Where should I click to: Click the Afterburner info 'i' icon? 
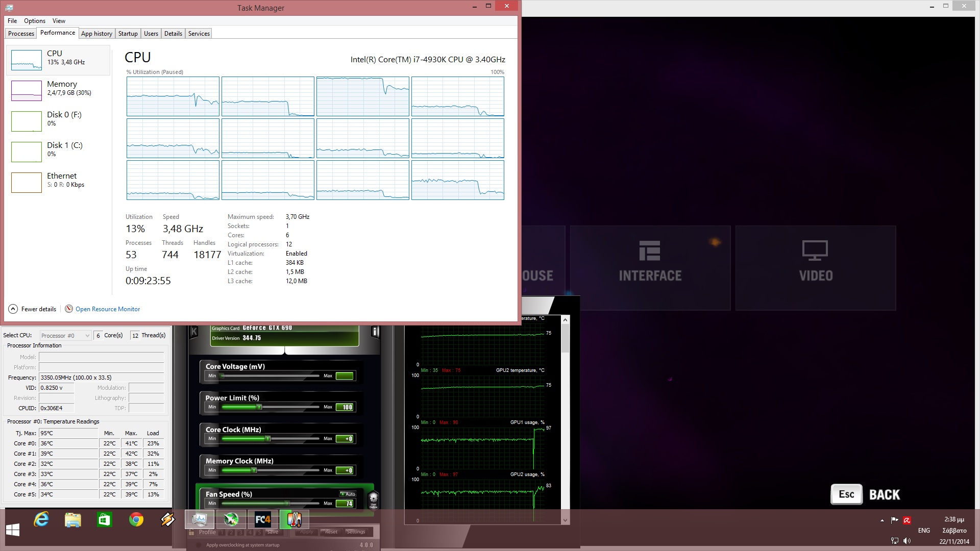coord(375,332)
